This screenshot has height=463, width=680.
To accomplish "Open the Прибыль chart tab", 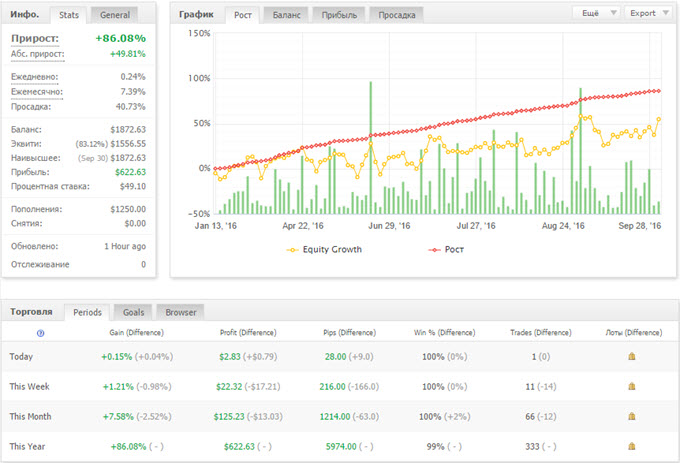I will (x=339, y=15).
